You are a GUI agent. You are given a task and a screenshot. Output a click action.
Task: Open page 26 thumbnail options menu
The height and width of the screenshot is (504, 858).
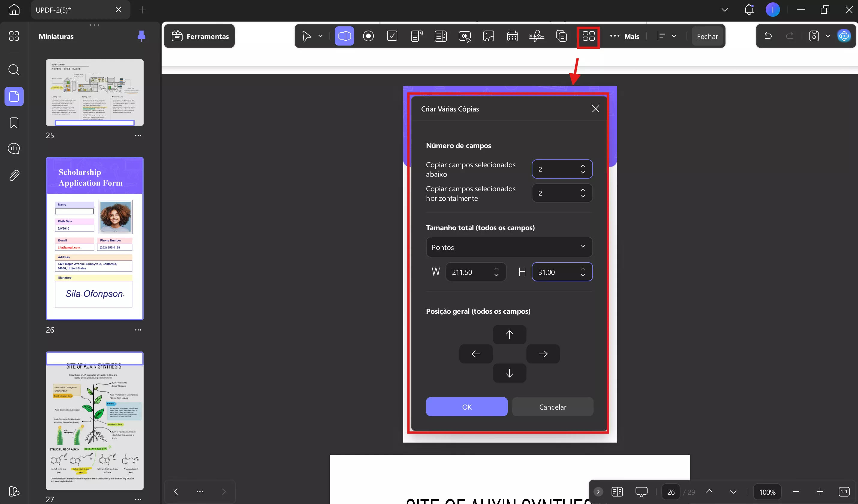[x=138, y=330]
